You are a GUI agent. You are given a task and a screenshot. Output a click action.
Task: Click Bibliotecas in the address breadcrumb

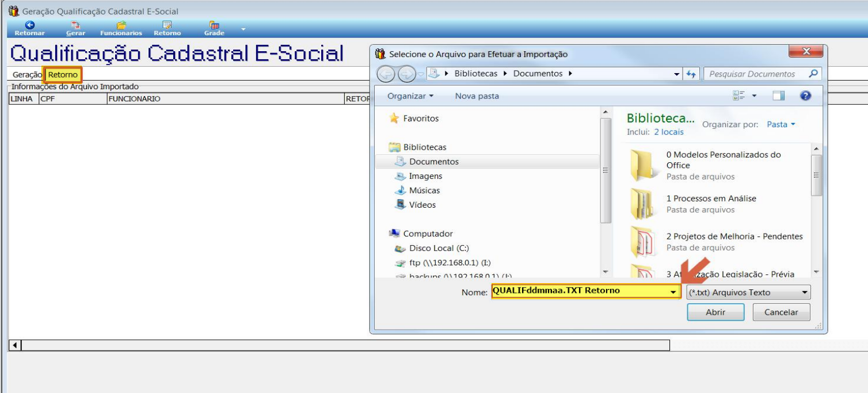click(477, 74)
